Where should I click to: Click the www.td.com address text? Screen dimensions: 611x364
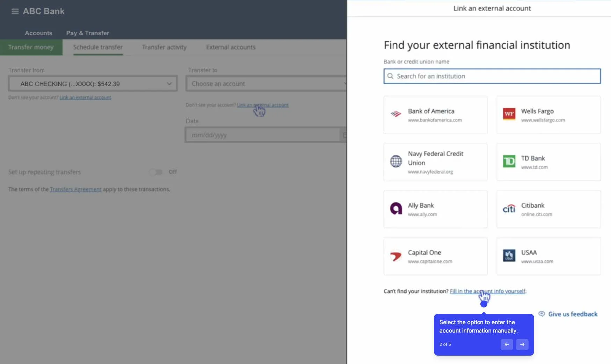[534, 167]
